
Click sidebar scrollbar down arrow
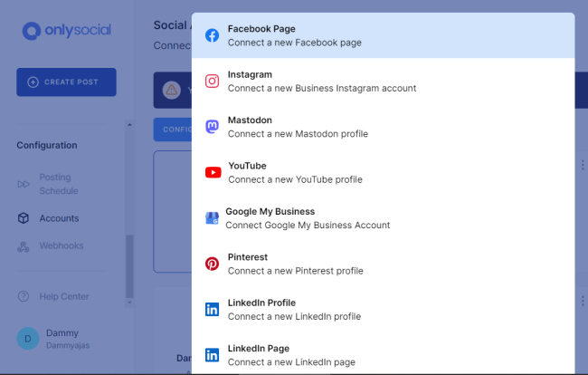(x=129, y=303)
